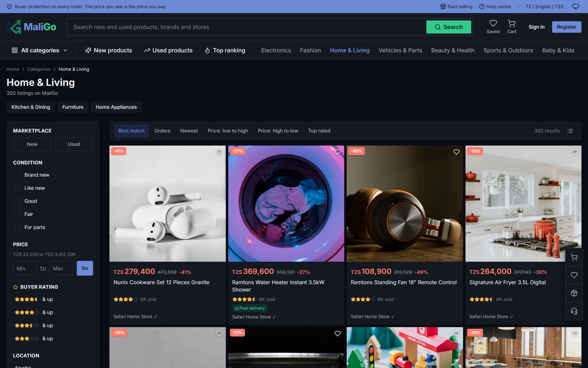Open the Ramtons Standing Fan product image
The image size is (588, 368).
click(404, 204)
